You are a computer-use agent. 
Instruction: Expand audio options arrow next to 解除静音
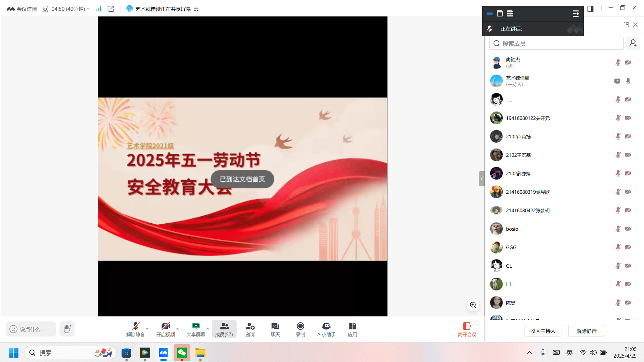coord(147,329)
